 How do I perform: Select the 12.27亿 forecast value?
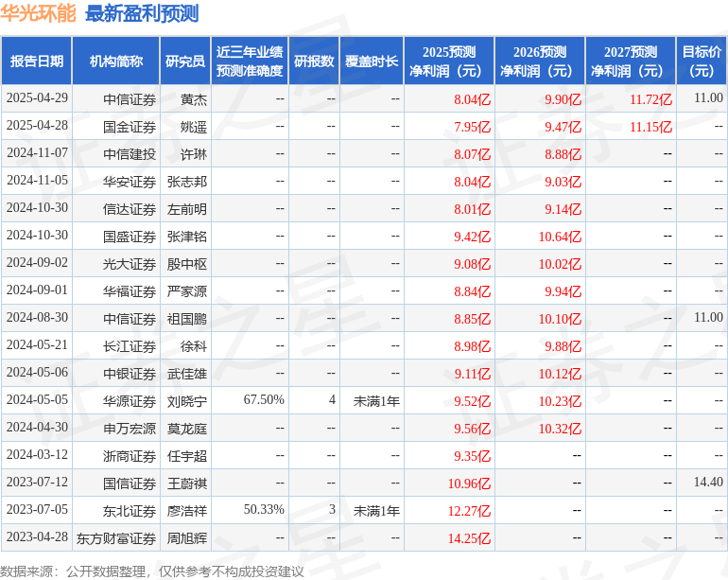pos(469,511)
